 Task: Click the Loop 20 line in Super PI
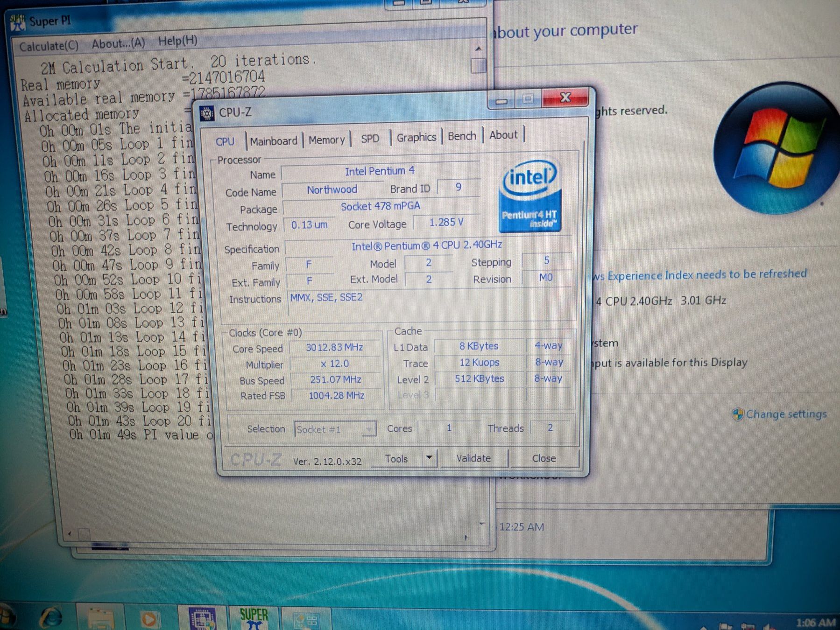pos(139,421)
